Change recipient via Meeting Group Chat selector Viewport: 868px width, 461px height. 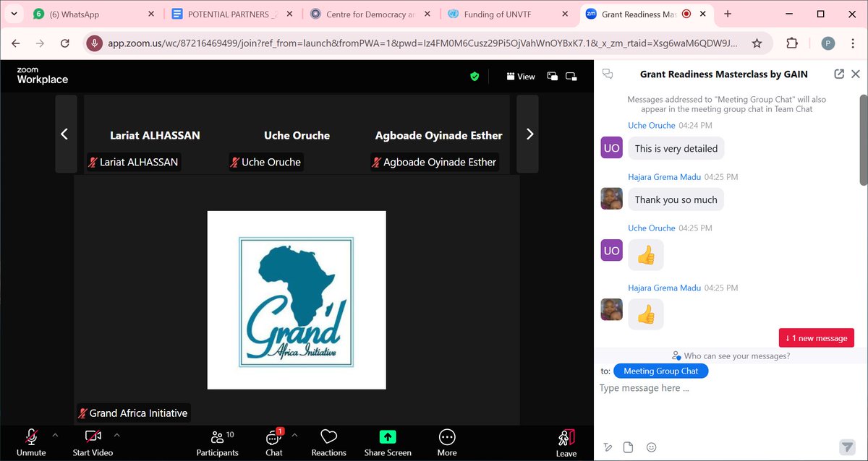click(660, 371)
